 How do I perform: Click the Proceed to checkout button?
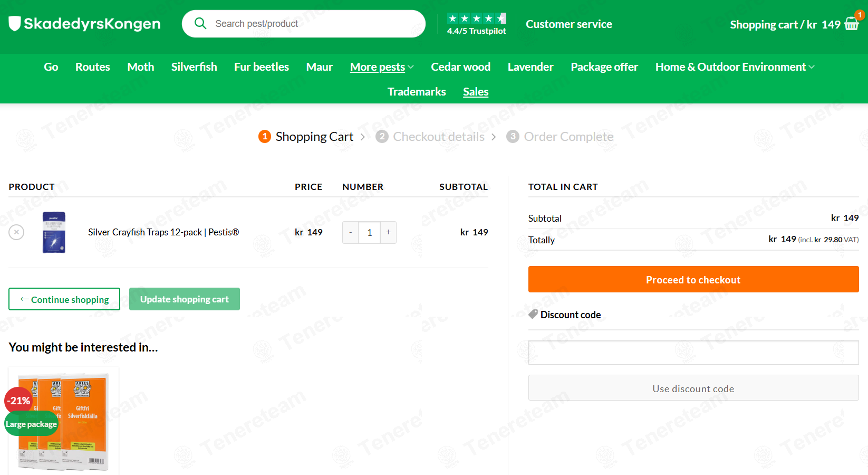[693, 279]
